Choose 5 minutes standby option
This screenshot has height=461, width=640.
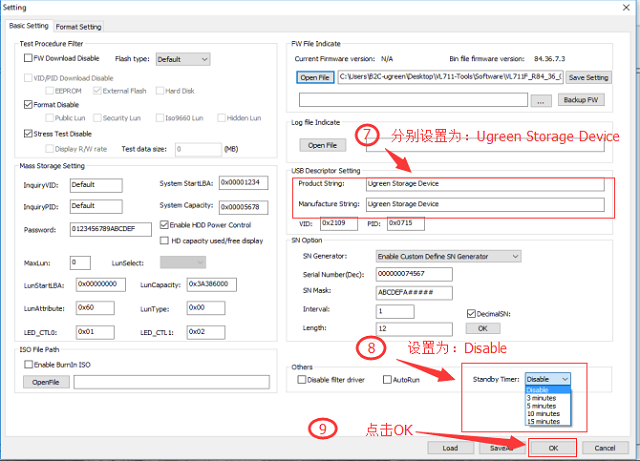point(547,406)
